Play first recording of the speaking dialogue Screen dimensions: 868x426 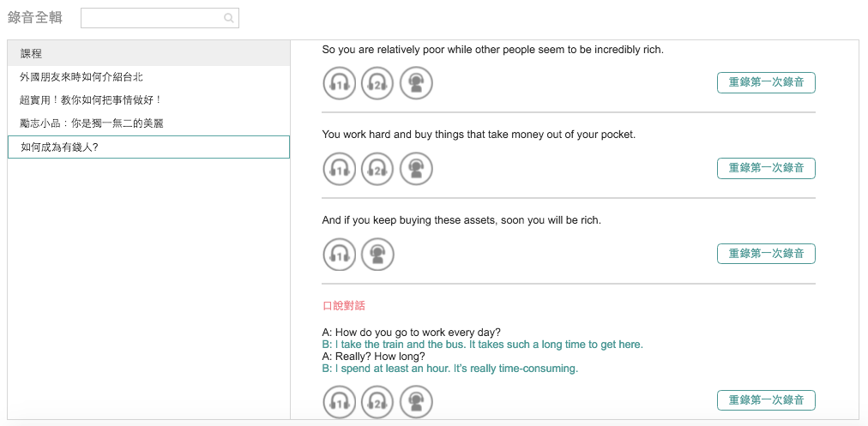[340, 401]
